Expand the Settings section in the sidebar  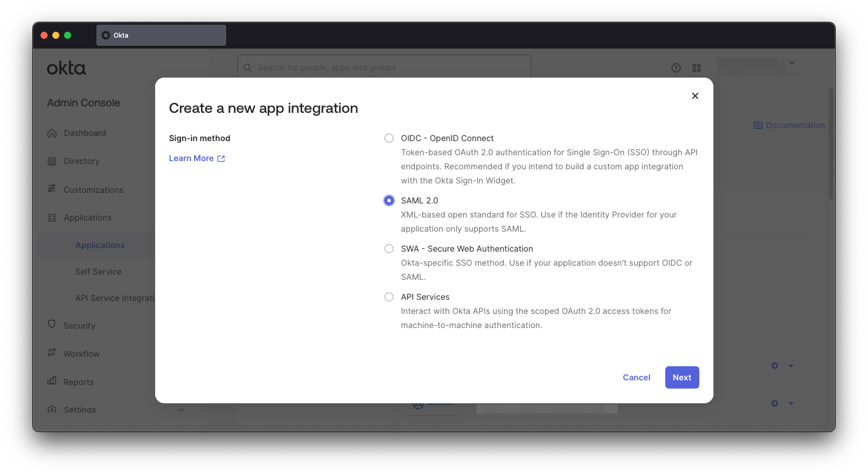[x=181, y=410]
